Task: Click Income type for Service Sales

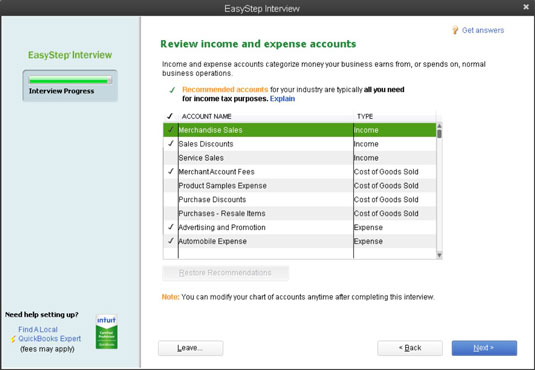Action: tap(366, 158)
